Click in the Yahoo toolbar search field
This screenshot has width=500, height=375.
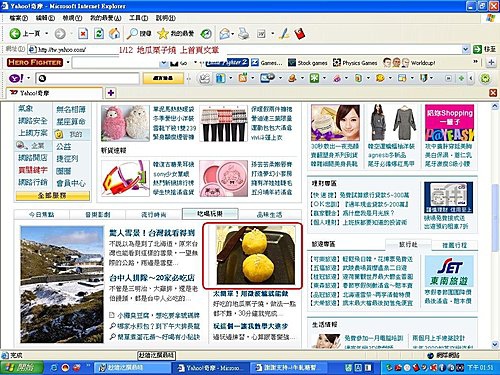[x=88, y=78]
